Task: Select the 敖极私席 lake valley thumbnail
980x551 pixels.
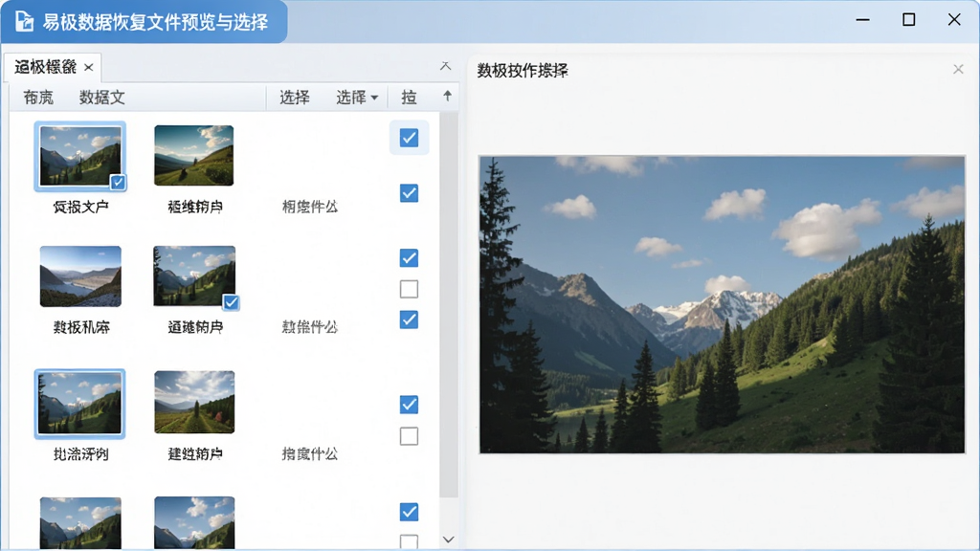Action: point(80,276)
